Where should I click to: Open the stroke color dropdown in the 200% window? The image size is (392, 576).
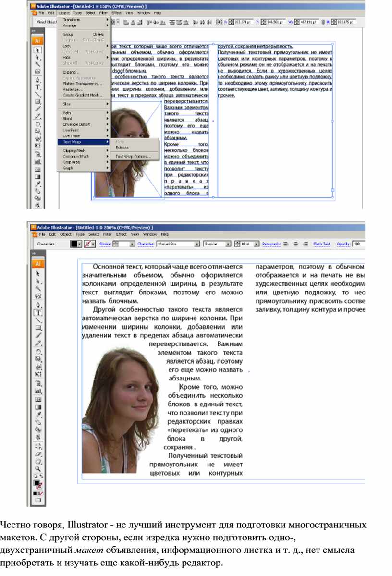click(x=93, y=244)
